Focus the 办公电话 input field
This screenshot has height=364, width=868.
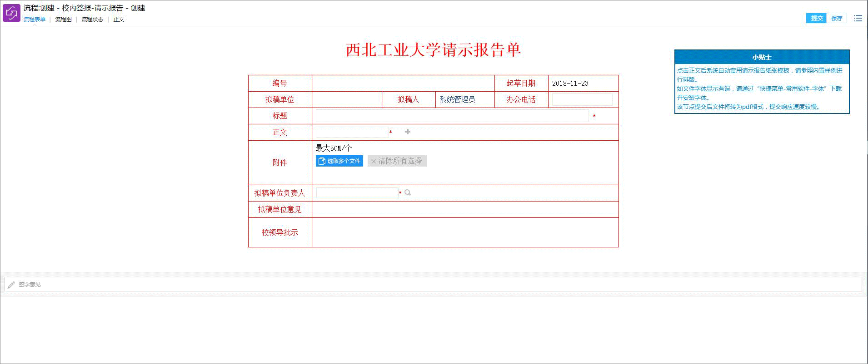click(582, 99)
